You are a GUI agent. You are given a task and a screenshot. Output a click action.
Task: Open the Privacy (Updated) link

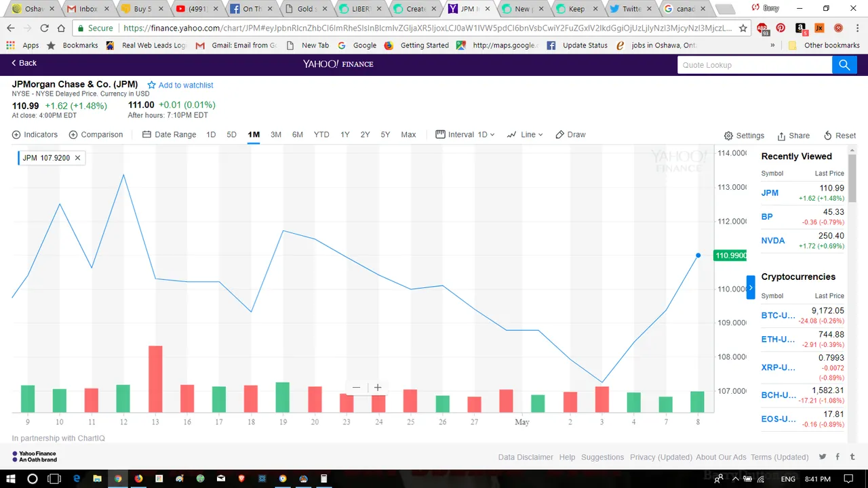pyautogui.click(x=661, y=457)
